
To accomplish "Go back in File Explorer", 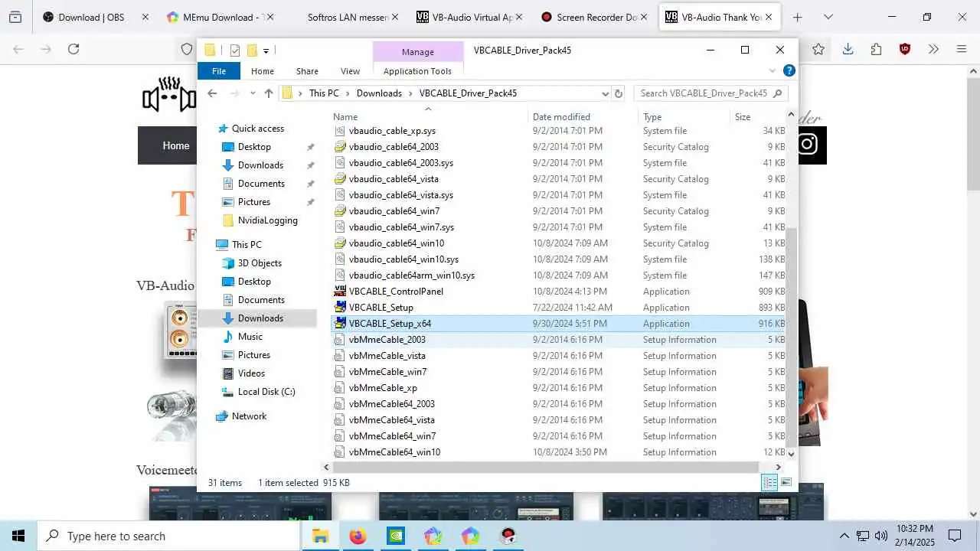I will [212, 93].
